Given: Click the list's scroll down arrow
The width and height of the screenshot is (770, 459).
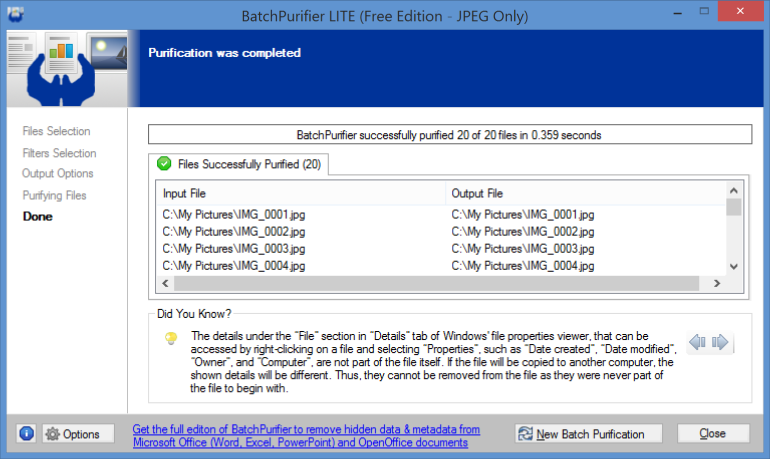Looking at the screenshot, I should tap(734, 267).
